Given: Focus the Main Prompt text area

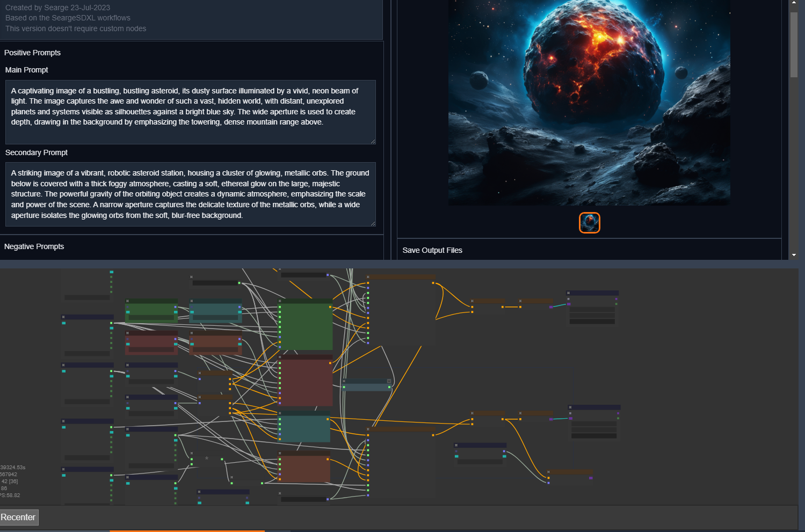Looking at the screenshot, I should [x=191, y=112].
